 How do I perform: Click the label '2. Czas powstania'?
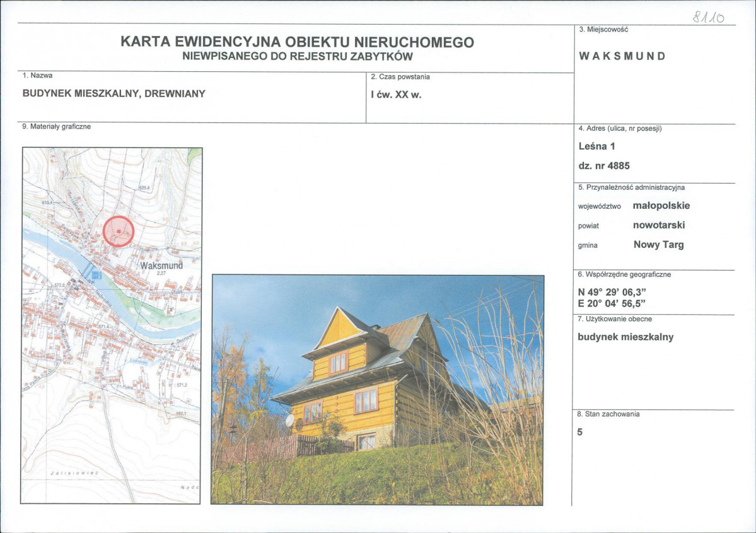[400, 77]
